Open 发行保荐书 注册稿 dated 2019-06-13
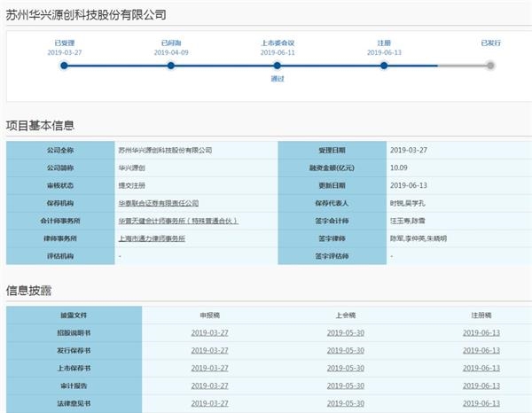 point(481,350)
